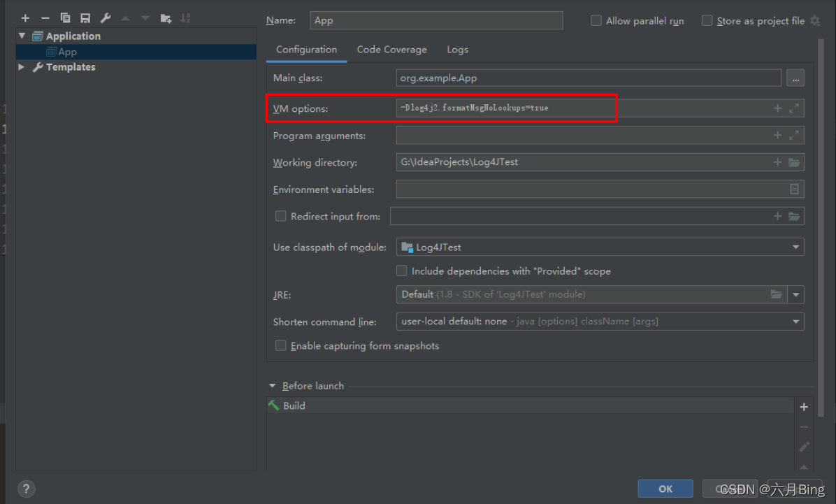Viewport: 836px width, 504px height.
Task: Click into the Name field
Action: pos(436,20)
